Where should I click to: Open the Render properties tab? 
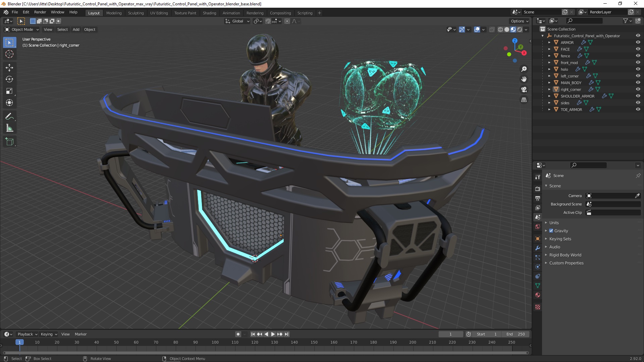(x=538, y=189)
